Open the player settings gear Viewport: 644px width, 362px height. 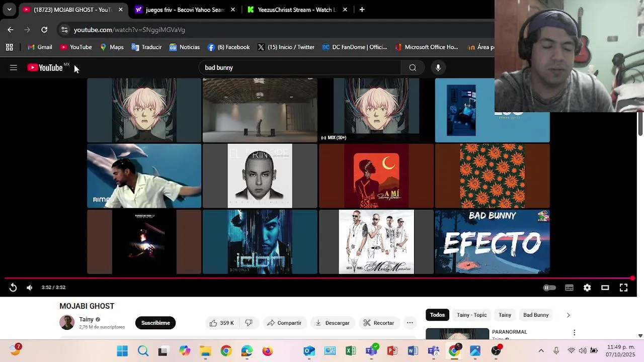tap(587, 288)
